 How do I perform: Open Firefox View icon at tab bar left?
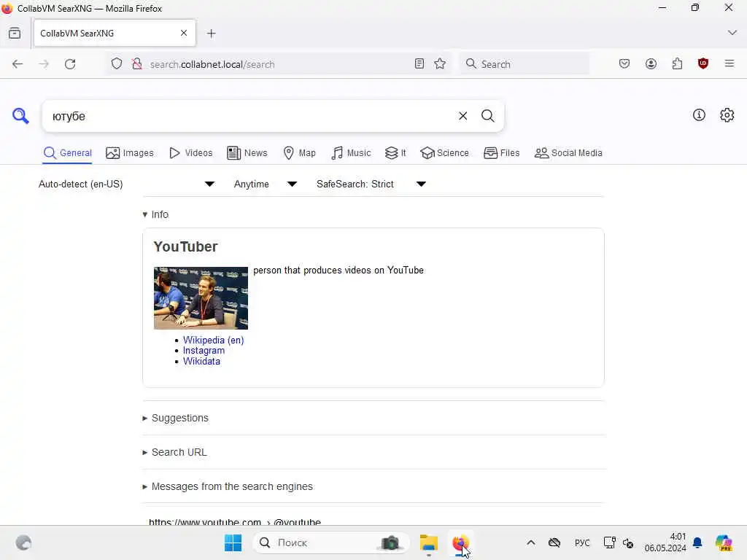(x=15, y=34)
